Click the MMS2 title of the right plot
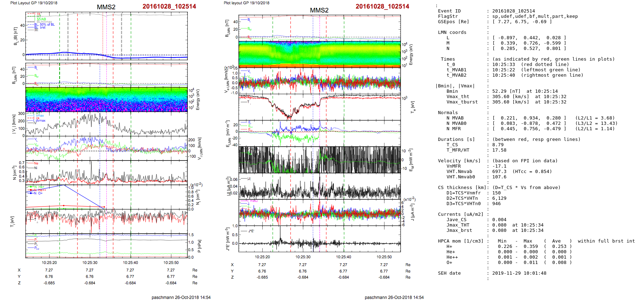The width and height of the screenshot is (644, 300). pos(319,10)
